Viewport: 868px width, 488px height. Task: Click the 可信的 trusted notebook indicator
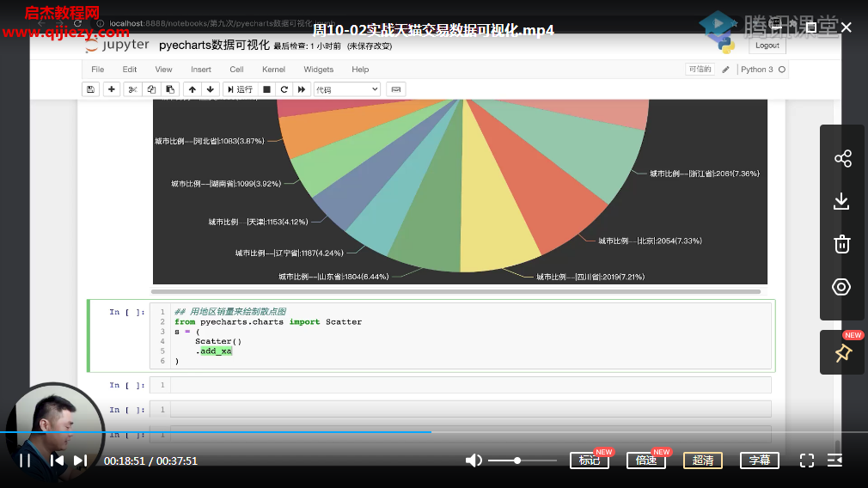[700, 69]
